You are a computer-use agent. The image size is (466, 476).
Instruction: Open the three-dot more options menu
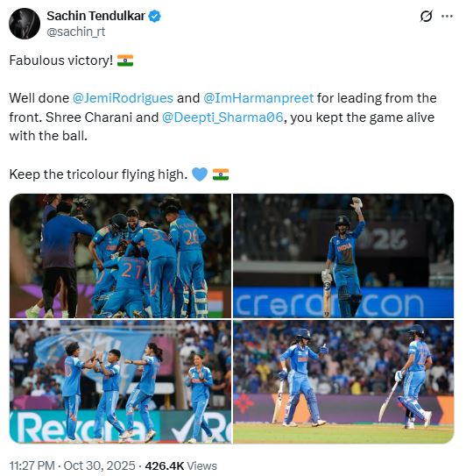coord(447,16)
